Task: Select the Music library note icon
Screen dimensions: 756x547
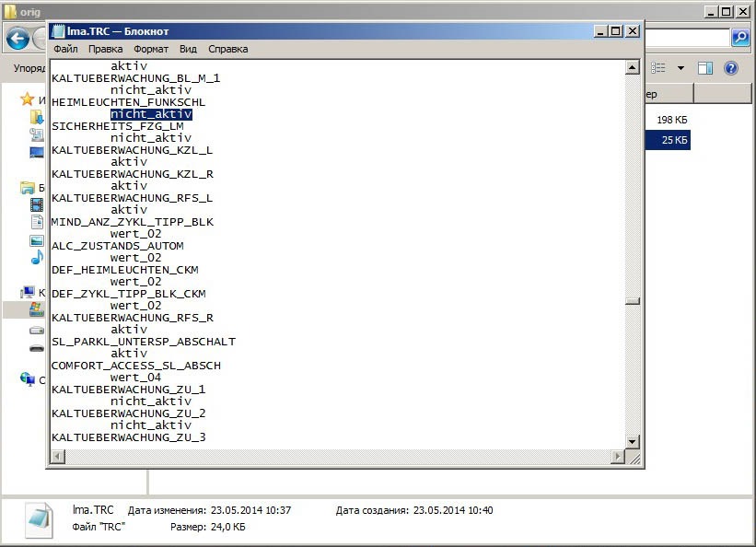Action: 37,257
